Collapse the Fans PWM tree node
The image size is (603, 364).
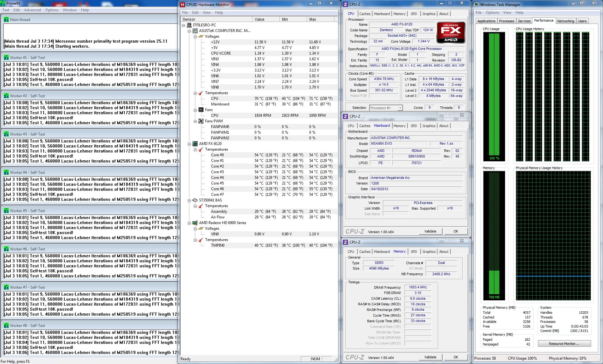(x=195, y=121)
